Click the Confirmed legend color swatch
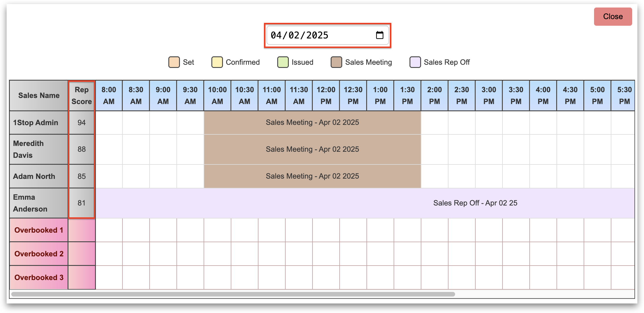Viewport: 644px width, 313px height. point(217,62)
